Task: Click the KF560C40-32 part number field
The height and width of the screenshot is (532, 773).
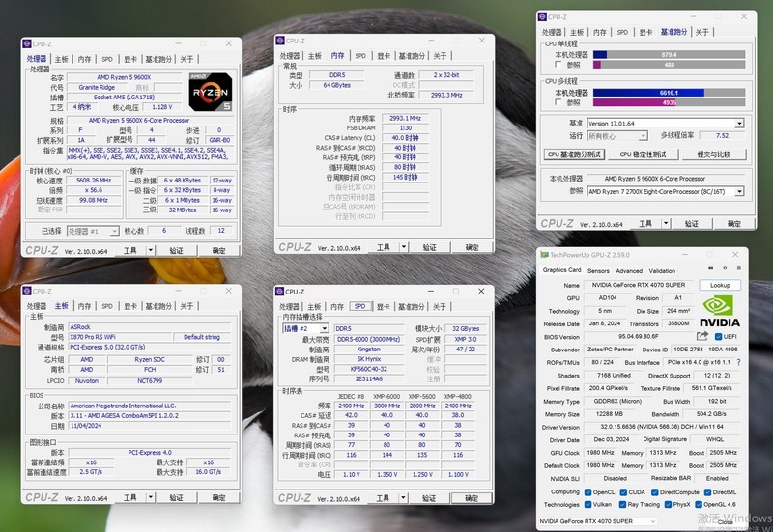Action: pos(369,369)
